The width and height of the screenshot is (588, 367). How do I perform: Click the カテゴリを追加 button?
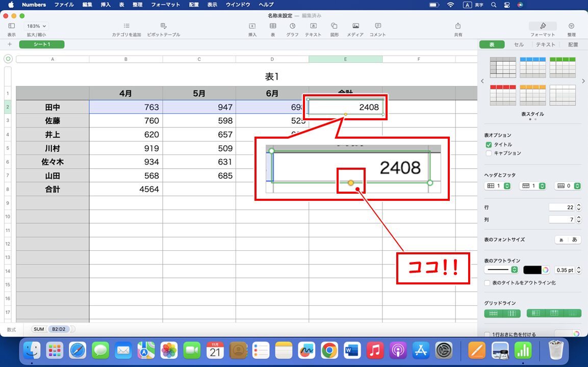coord(126,27)
